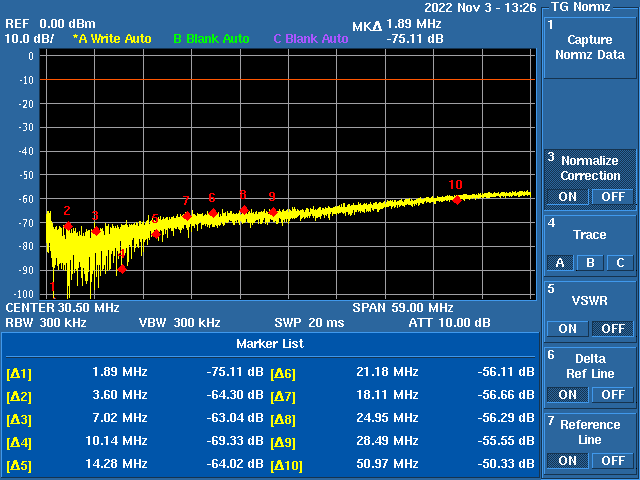Select Trace A button

coord(558,263)
